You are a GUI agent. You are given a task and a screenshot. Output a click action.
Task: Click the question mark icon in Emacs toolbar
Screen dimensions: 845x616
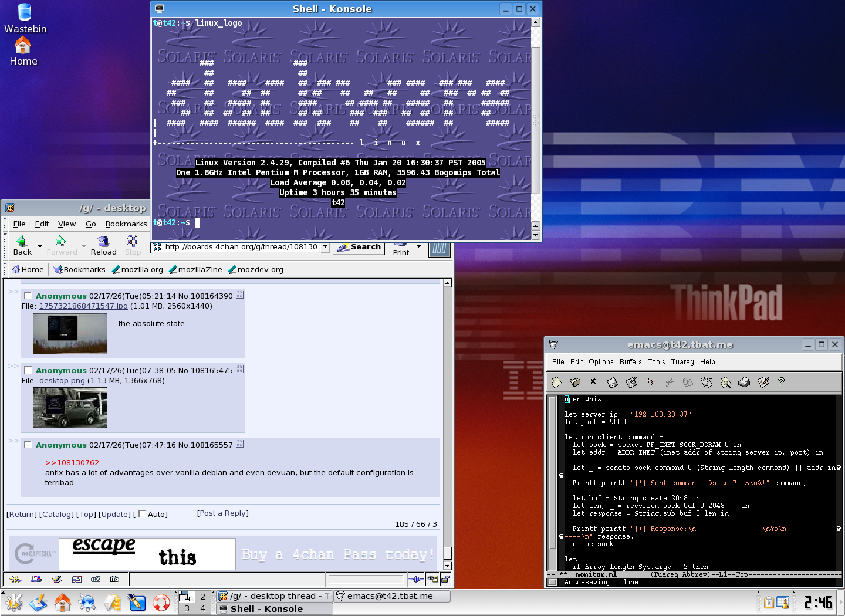(781, 383)
